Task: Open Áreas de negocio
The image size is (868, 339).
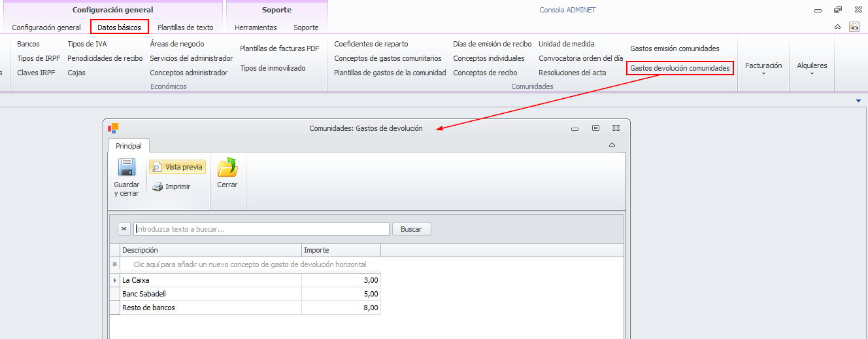Action: point(177,44)
